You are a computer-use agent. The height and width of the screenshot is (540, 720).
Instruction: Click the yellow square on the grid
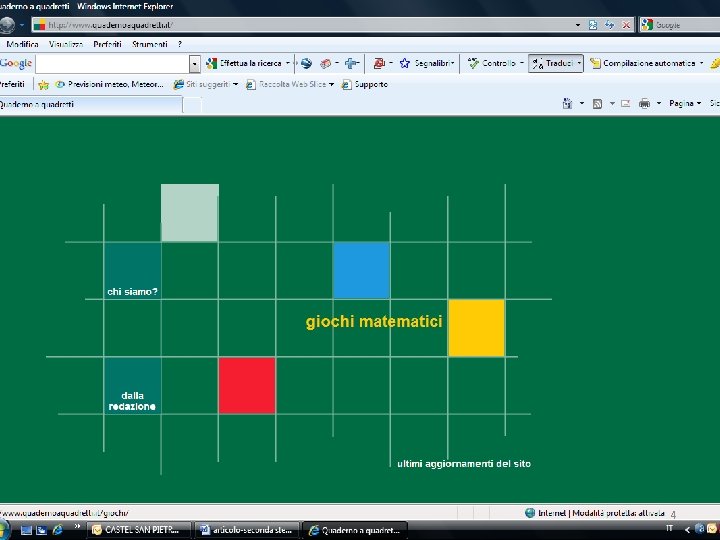coord(476,328)
